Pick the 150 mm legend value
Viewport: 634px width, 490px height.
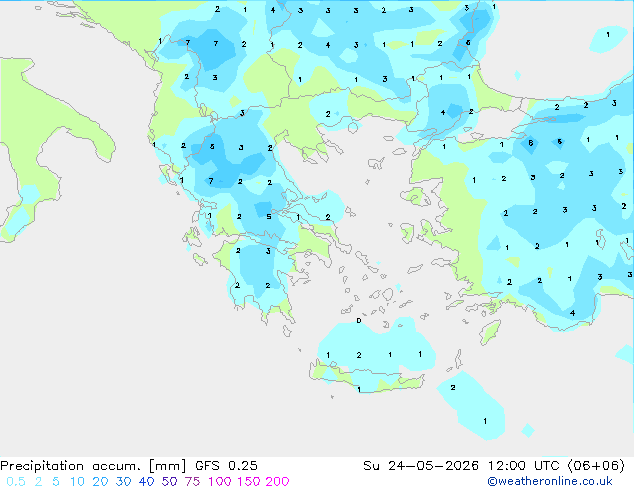click(249, 482)
